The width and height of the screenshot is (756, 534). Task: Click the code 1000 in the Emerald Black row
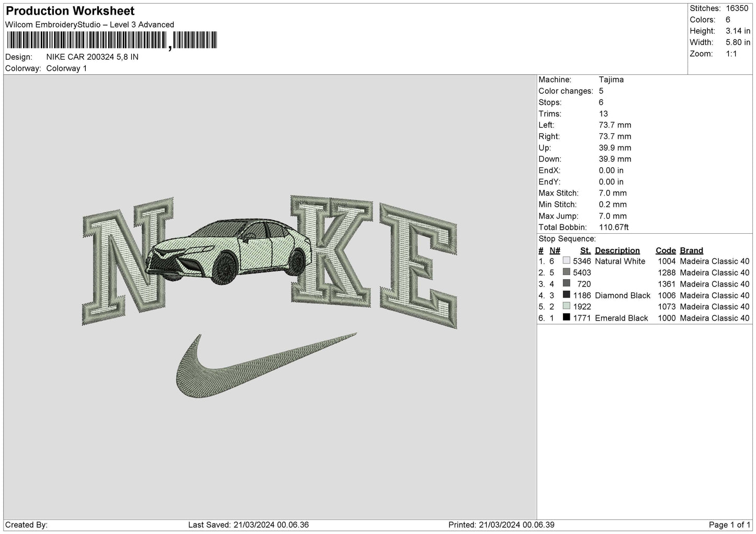point(667,318)
